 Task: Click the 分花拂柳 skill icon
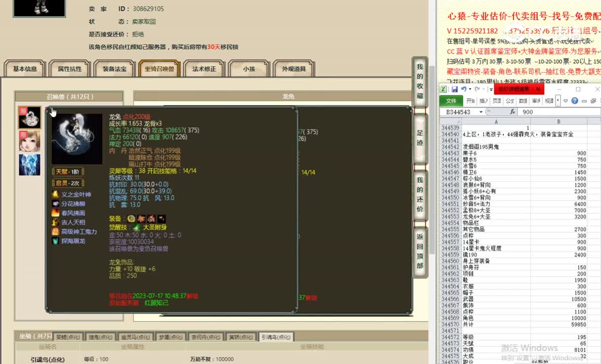[56, 203]
